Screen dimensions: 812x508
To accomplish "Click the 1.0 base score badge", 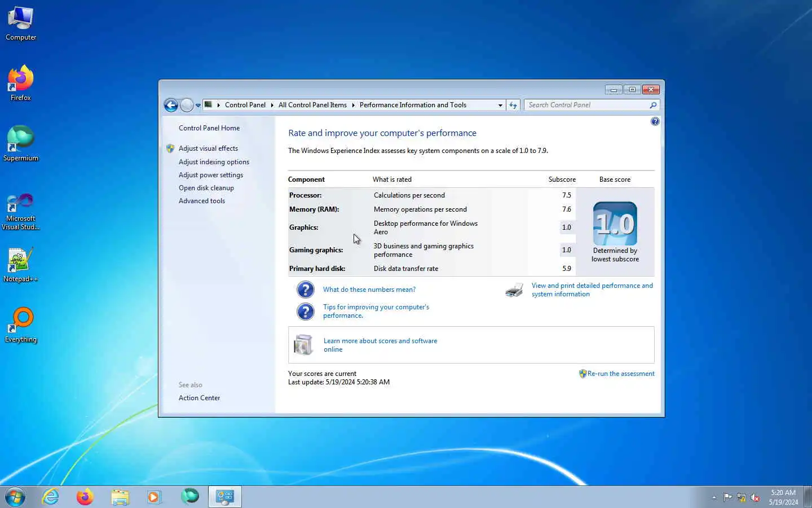I will pos(615,224).
